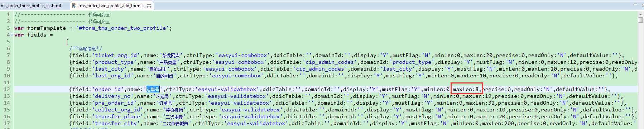Screen dimensions: 644x129
Task: Click 代码可变区 comment on line 2
Action: click(x=99, y=21)
